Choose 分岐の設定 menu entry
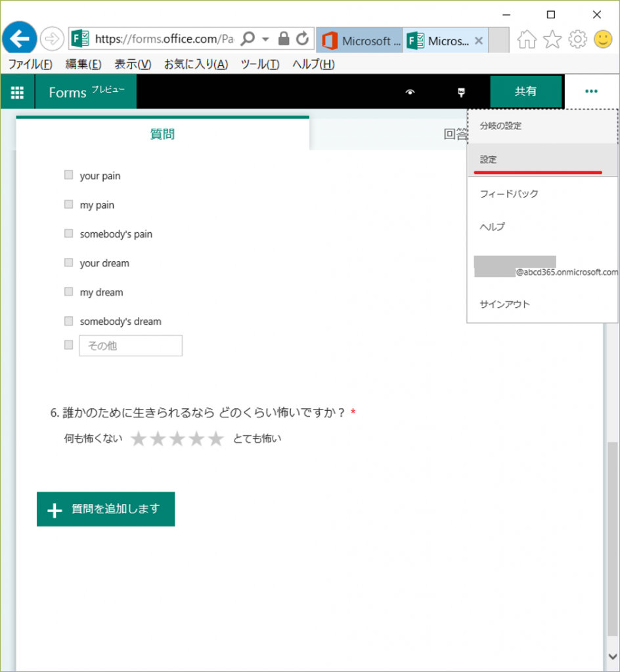 [x=500, y=126]
